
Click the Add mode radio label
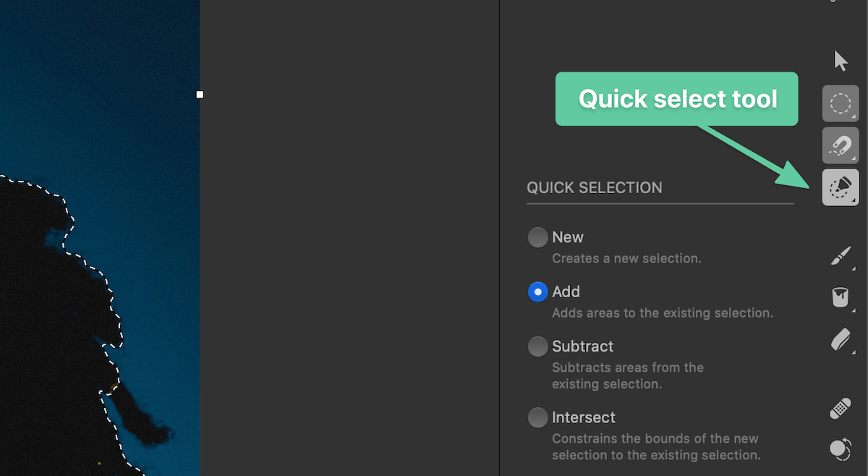click(566, 292)
